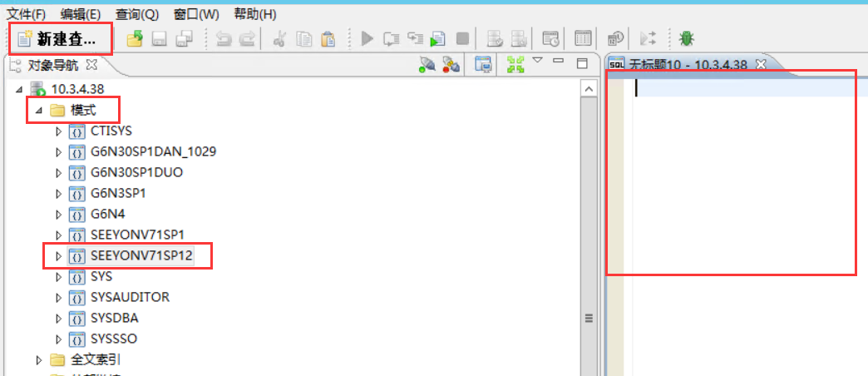
Task: Click the execute-script icon with green arrow
Action: pos(438,39)
